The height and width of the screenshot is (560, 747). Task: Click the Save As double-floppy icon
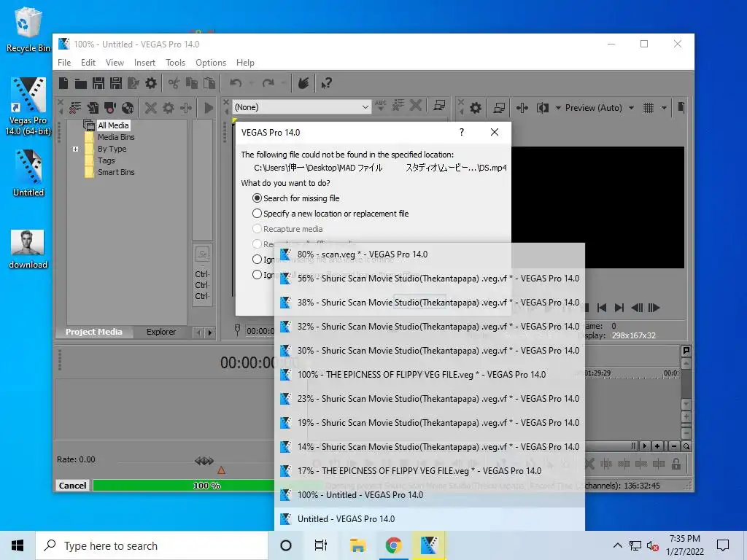pos(116,83)
